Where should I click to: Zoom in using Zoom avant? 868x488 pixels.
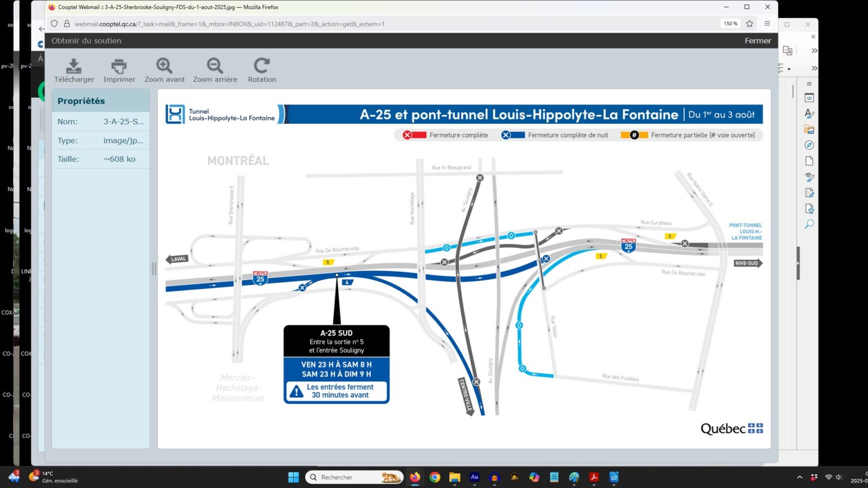tap(164, 66)
